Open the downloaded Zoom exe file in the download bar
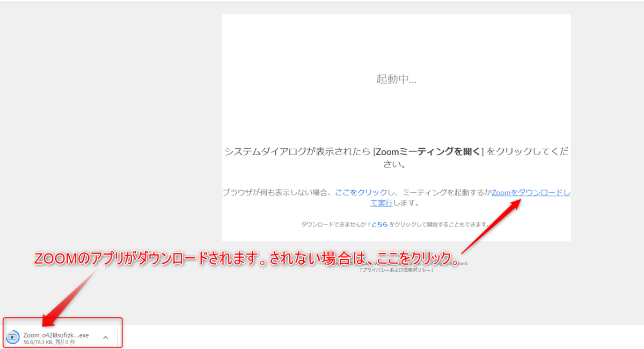The height and width of the screenshot is (349, 644). coord(56,335)
